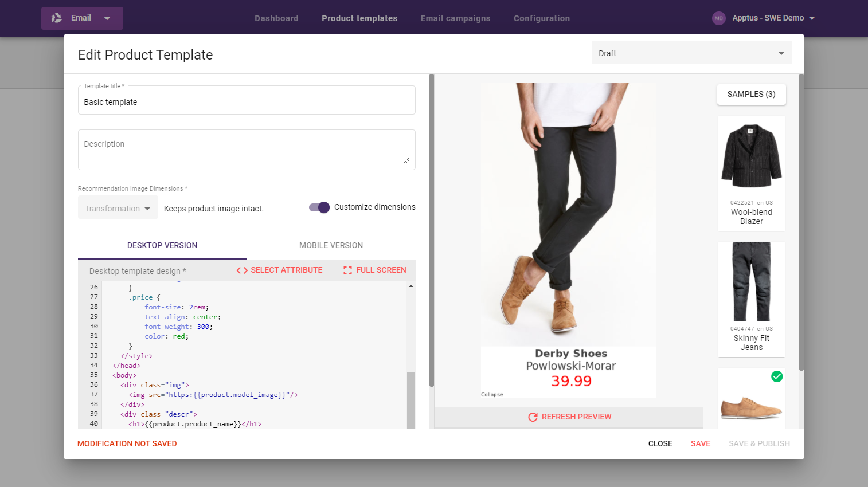868x487 pixels.
Task: Click the Edit Product Template heading
Action: coord(145,55)
